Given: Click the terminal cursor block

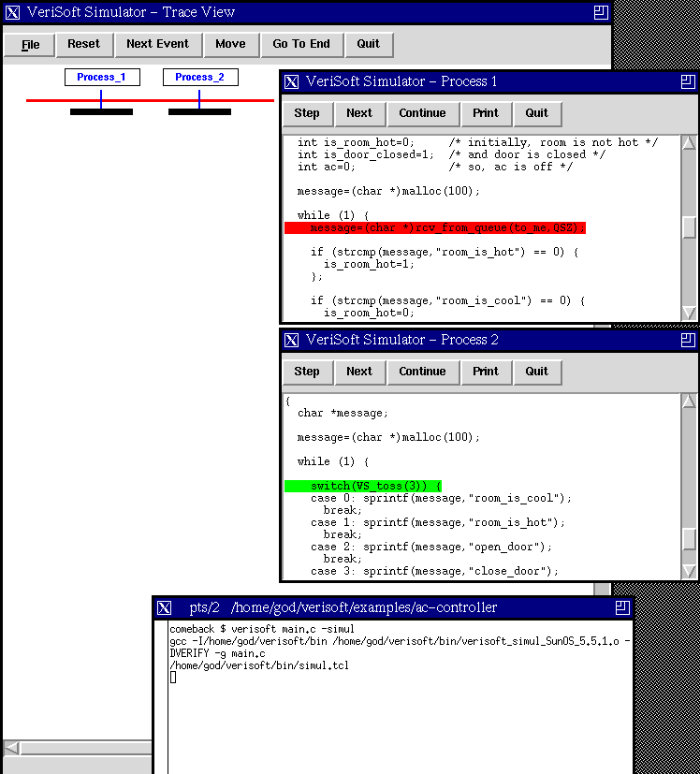Looking at the screenshot, I should (173, 678).
